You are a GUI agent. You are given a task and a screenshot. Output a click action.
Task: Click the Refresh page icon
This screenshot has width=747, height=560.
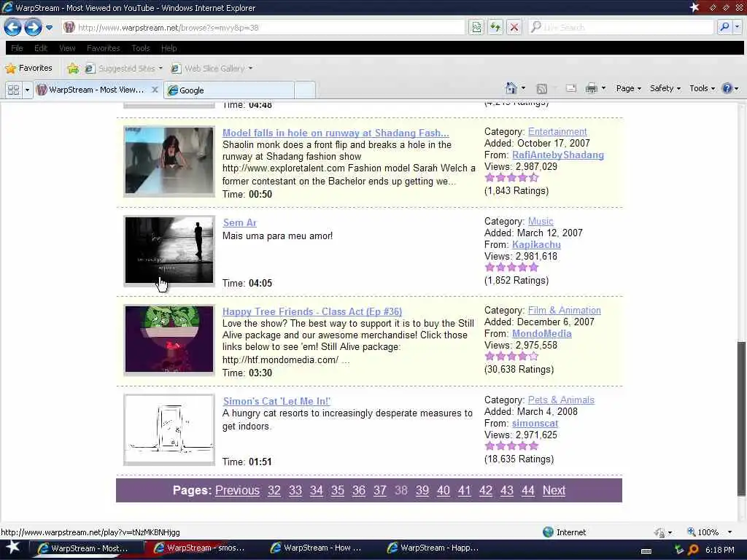495,27
